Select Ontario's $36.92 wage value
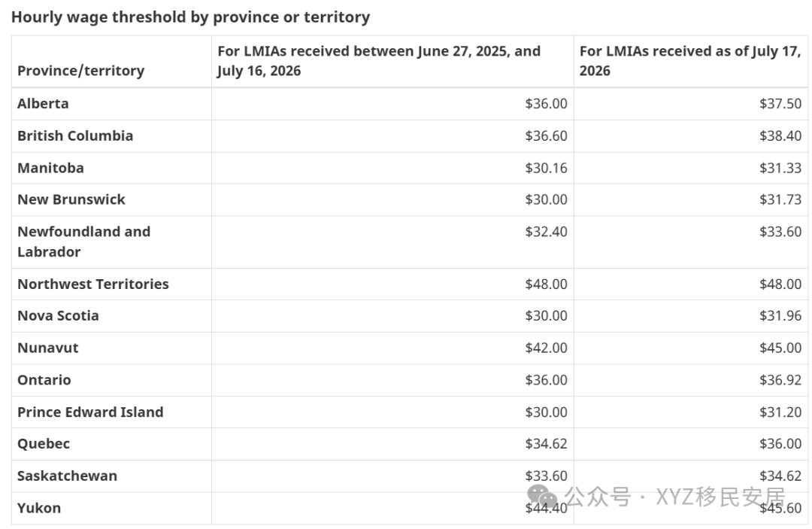The height and width of the screenshot is (529, 812). (x=780, y=380)
